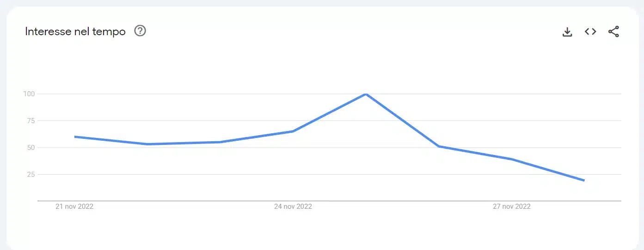
Task: Select the line point above 24 nov 2022
Action: [x=293, y=131]
